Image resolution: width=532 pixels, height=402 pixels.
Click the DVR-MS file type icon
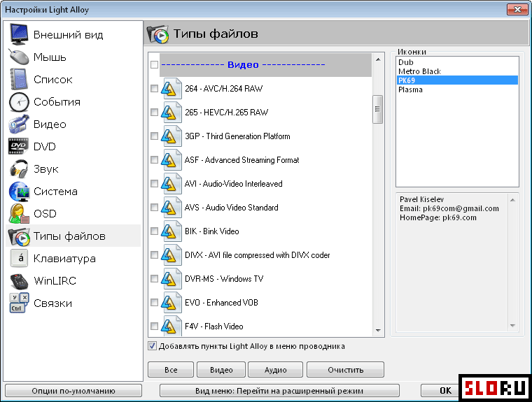click(171, 278)
